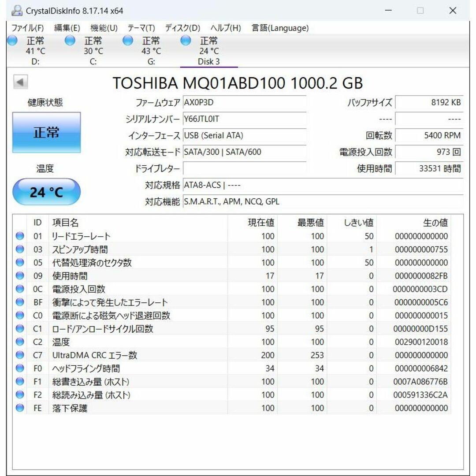Viewport: 476px width, 476px height.
Task: Click the 生の値 column header
Action: coord(413,223)
